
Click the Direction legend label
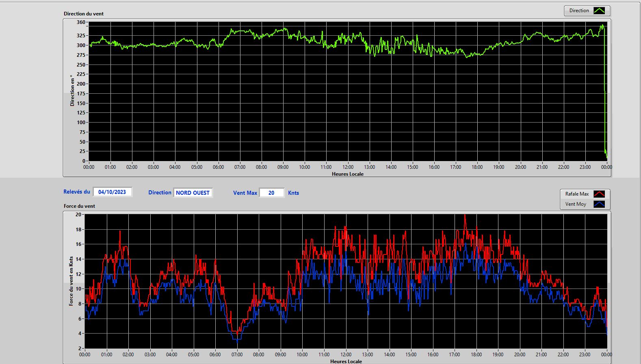579,11
